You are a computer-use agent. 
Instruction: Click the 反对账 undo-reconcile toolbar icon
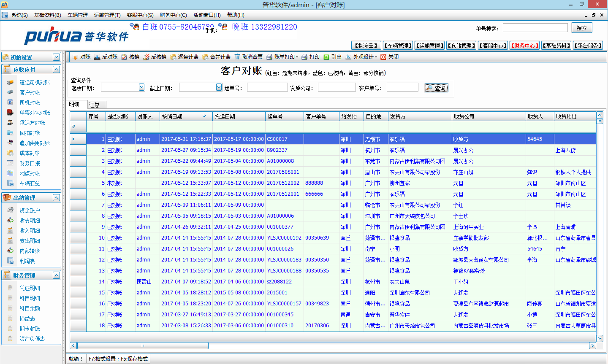(x=97, y=57)
